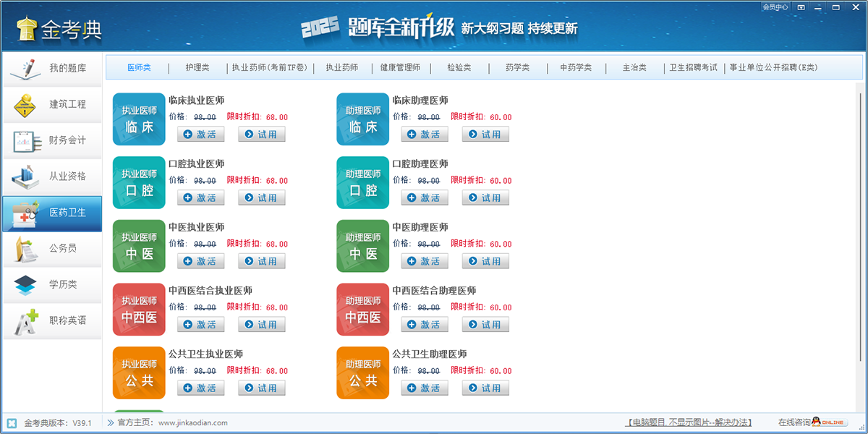The width and height of the screenshot is (868, 434).
Task: Open 我的题库 in the sidebar
Action: click(51, 69)
